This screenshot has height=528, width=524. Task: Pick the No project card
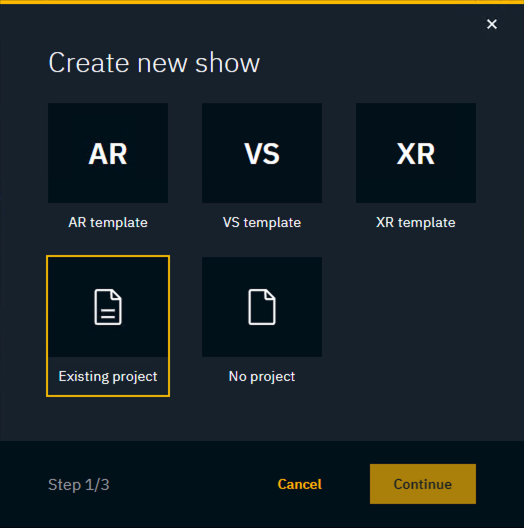[262, 326]
